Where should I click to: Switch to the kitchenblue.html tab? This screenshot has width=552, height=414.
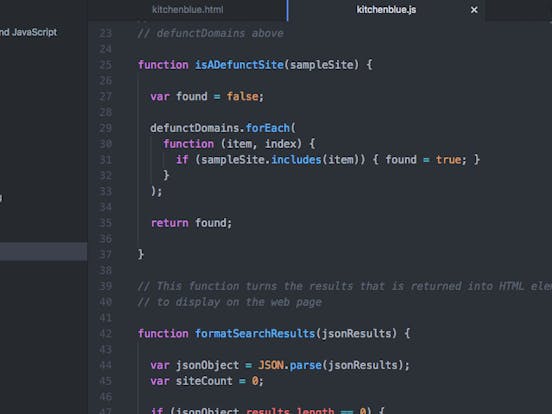tap(187, 10)
